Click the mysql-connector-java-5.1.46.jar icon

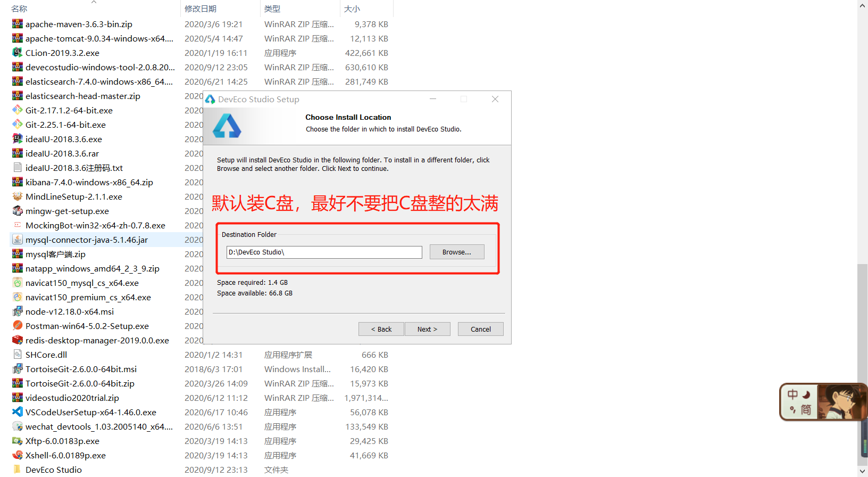(x=18, y=240)
